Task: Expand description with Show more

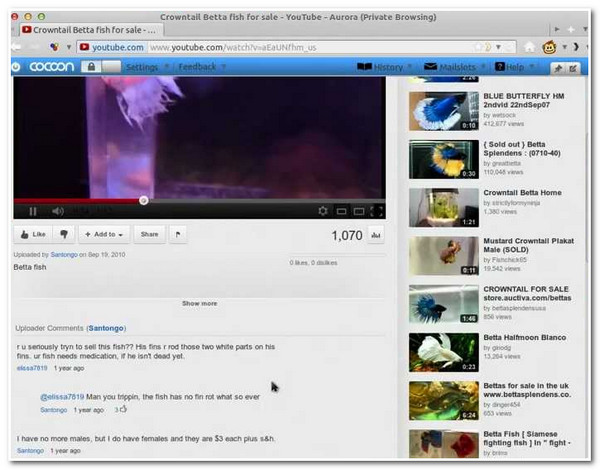Action: pos(199,303)
